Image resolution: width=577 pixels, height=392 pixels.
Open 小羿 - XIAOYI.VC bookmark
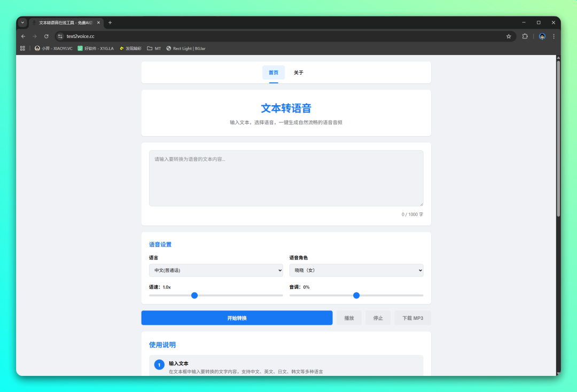click(54, 49)
